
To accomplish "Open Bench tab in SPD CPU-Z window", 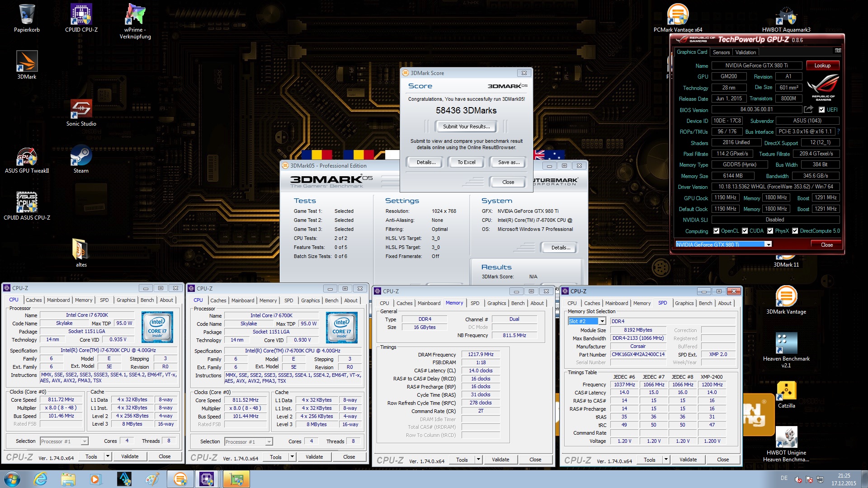I will coord(705,303).
